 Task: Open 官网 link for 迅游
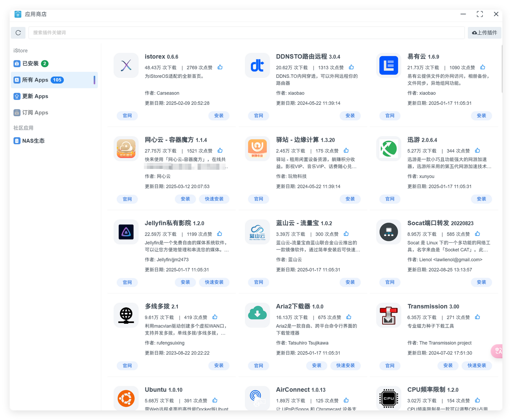(x=390, y=199)
